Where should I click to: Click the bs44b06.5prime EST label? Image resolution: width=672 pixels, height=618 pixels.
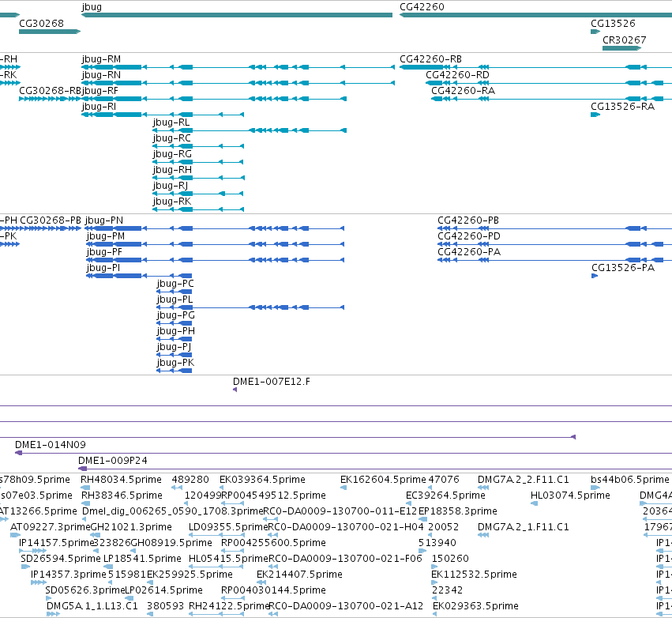point(629,480)
